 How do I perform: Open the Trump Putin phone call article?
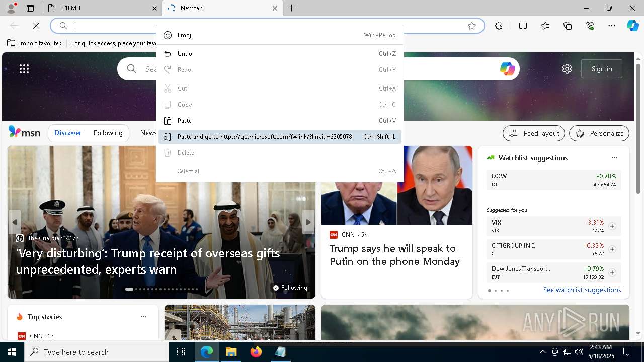pos(394,255)
